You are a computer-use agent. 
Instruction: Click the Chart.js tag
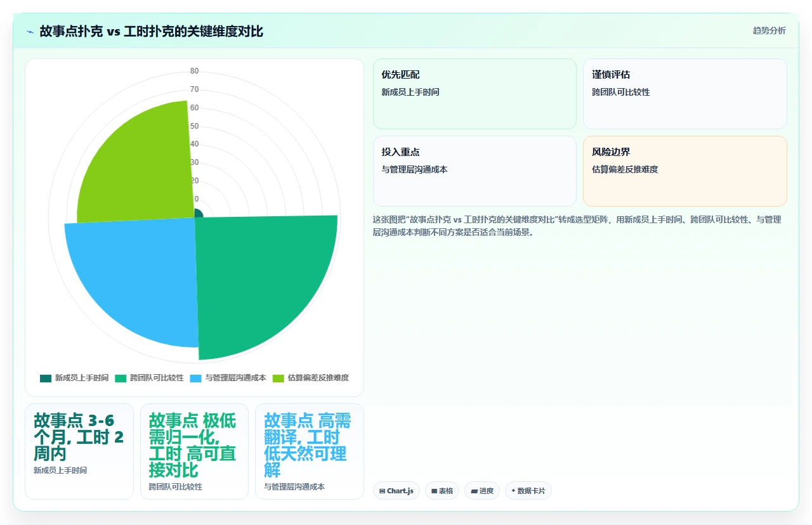[x=396, y=491]
